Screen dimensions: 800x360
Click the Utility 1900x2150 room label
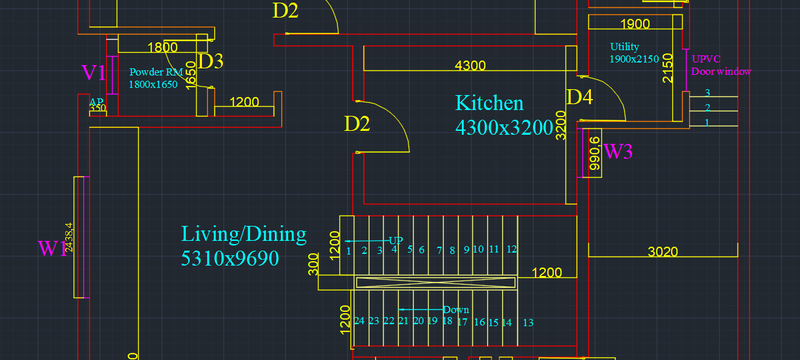coord(635,53)
